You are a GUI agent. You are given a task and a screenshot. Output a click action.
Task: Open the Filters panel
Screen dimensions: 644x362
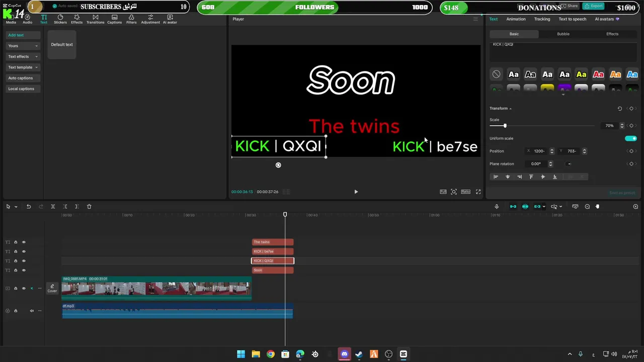pyautogui.click(x=131, y=19)
